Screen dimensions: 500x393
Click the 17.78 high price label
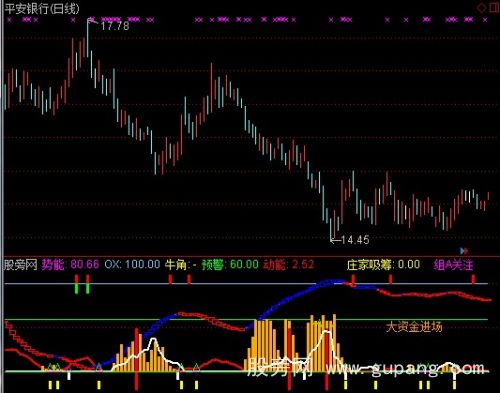(x=115, y=26)
